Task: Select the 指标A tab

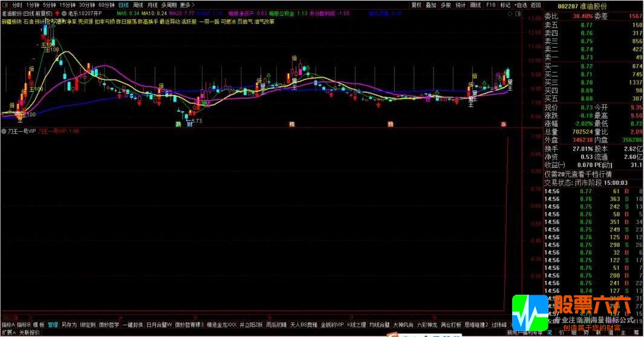Action: 8,325
